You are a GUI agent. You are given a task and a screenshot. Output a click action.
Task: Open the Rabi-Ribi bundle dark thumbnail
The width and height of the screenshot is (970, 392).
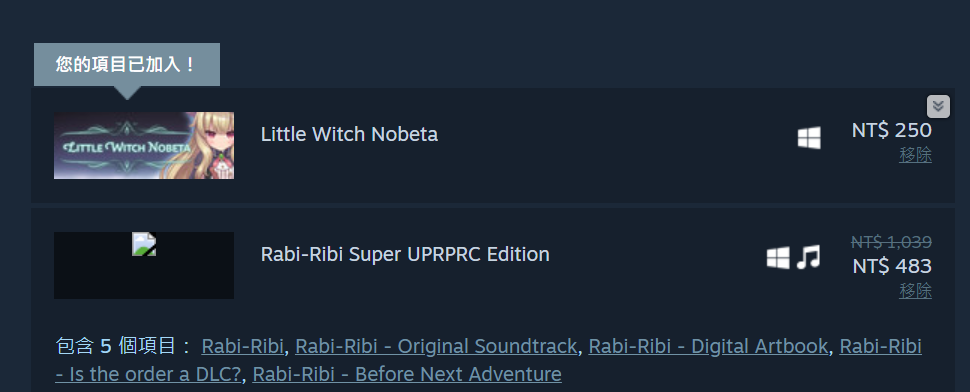point(144,265)
